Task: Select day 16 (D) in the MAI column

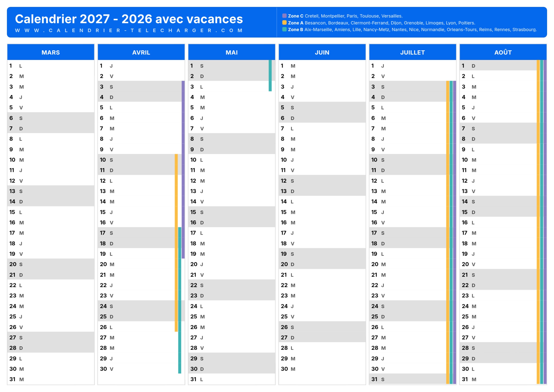Action: (232, 222)
